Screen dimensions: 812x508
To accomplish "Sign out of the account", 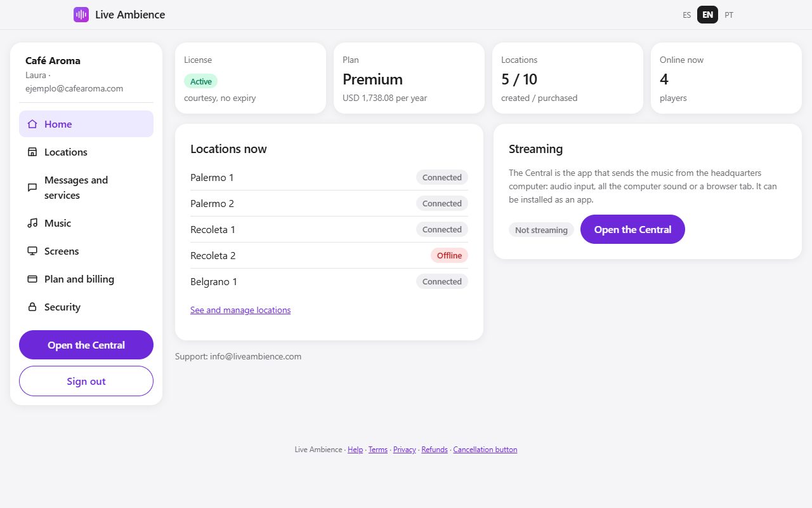I will pos(86,381).
